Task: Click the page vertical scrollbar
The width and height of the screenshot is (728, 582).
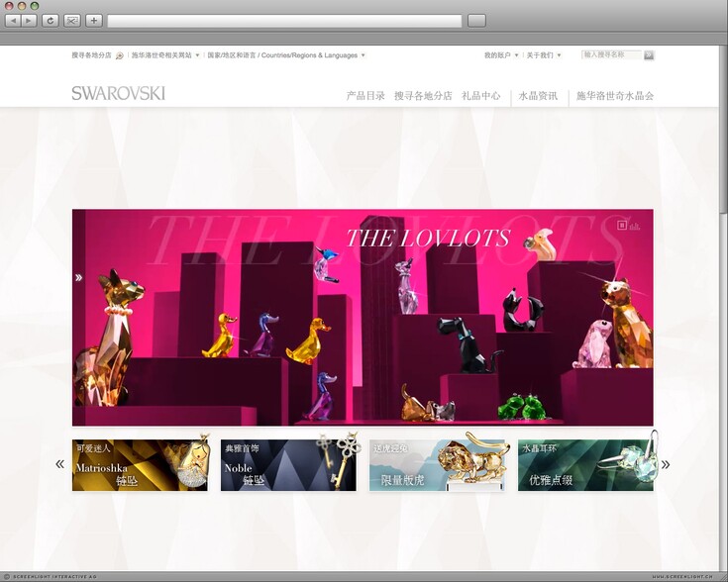Action: (723, 130)
